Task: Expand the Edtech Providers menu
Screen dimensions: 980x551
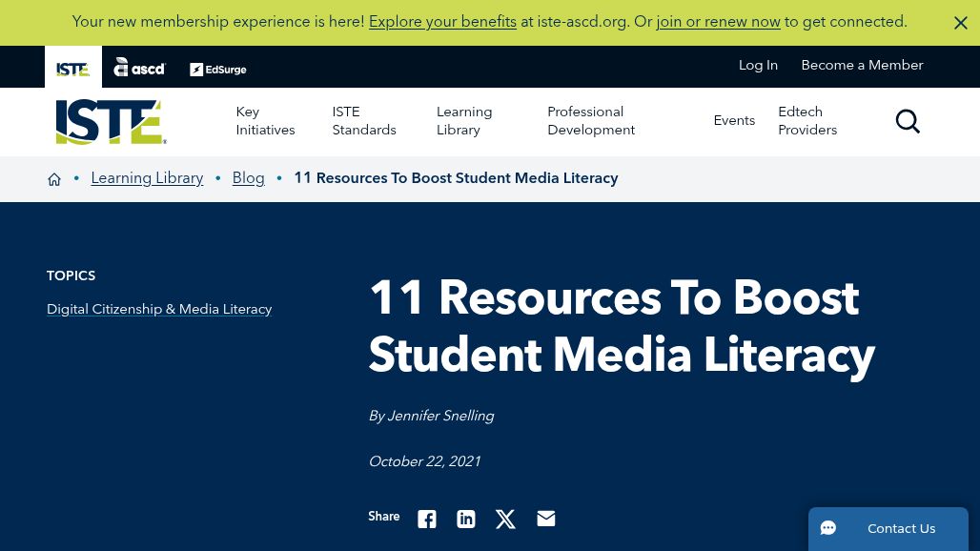Action: 807,121
